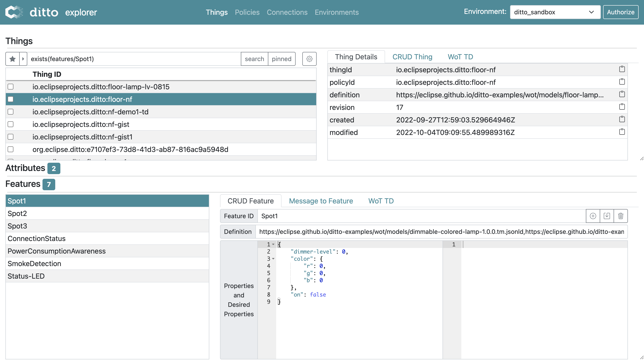Create a new feature with the plus icon

[x=593, y=216]
